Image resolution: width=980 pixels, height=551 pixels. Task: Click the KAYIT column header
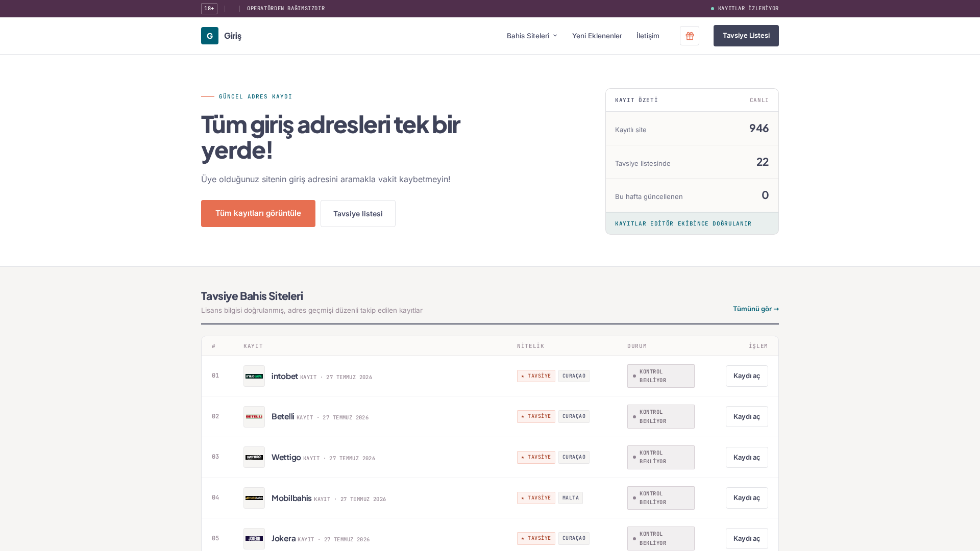pos(253,346)
